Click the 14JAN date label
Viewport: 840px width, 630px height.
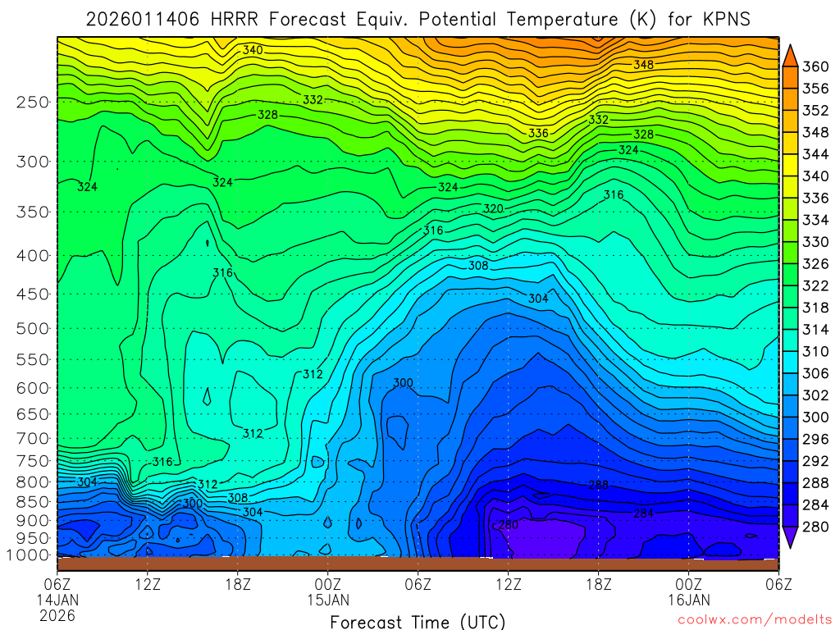click(x=57, y=600)
